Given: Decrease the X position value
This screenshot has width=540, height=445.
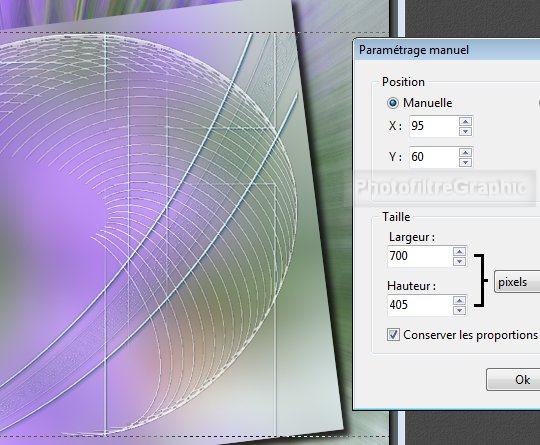Looking at the screenshot, I should click(465, 131).
